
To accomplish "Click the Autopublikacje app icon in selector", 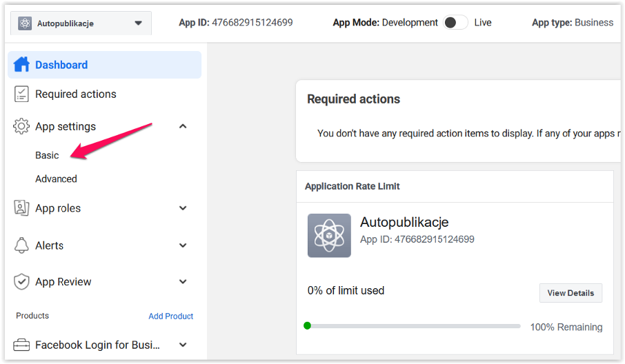I will pos(25,23).
